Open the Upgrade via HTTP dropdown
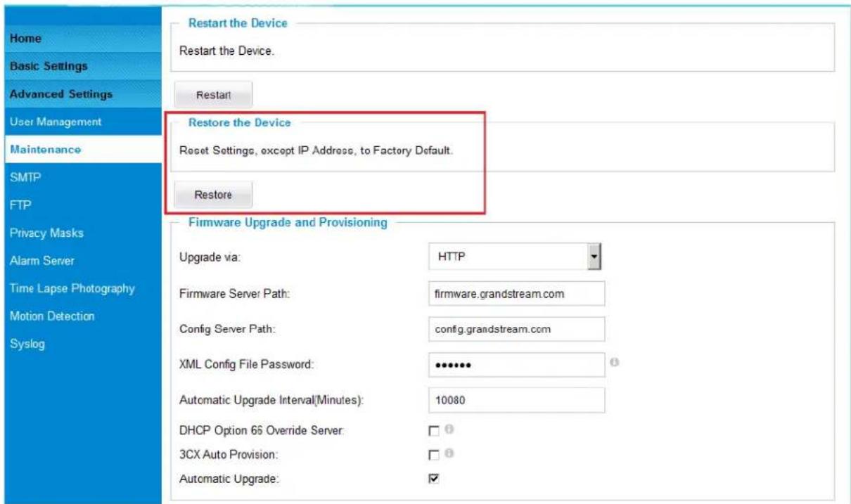Image resolution: width=851 pixels, height=504 pixels. click(x=516, y=258)
